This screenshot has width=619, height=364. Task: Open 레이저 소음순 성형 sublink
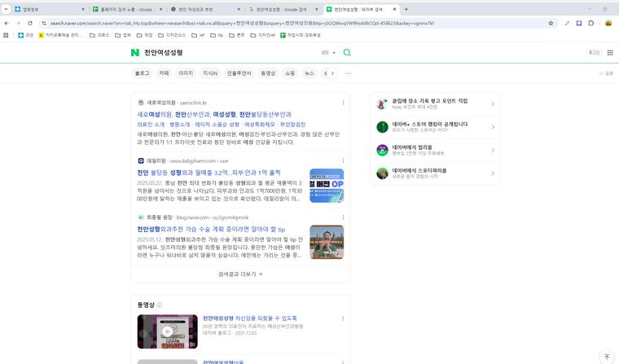[x=217, y=125]
